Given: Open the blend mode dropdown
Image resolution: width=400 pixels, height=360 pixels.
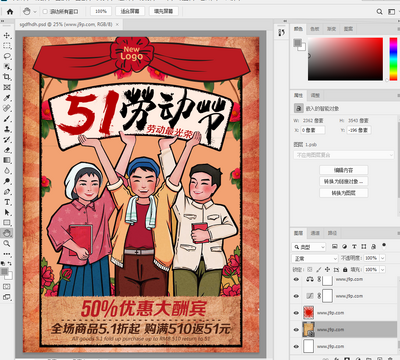Looking at the screenshot, I should tap(315, 258).
